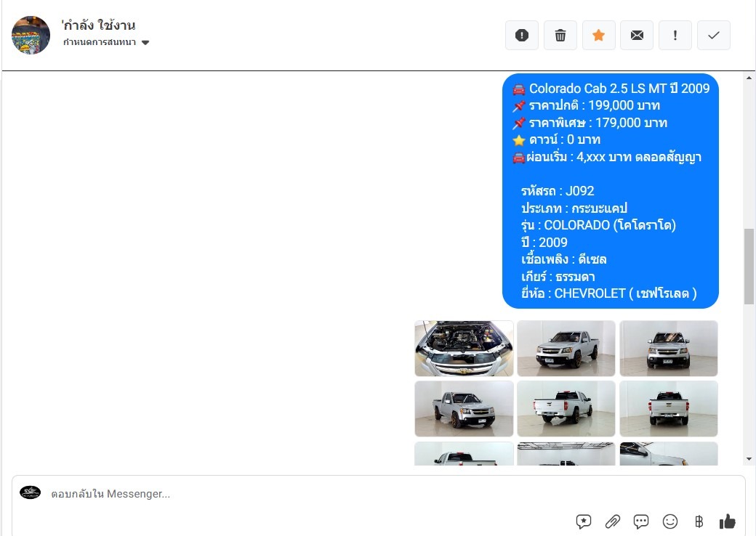The image size is (756, 536).
Task: Attach a file with paperclip icon
Action: 612,521
